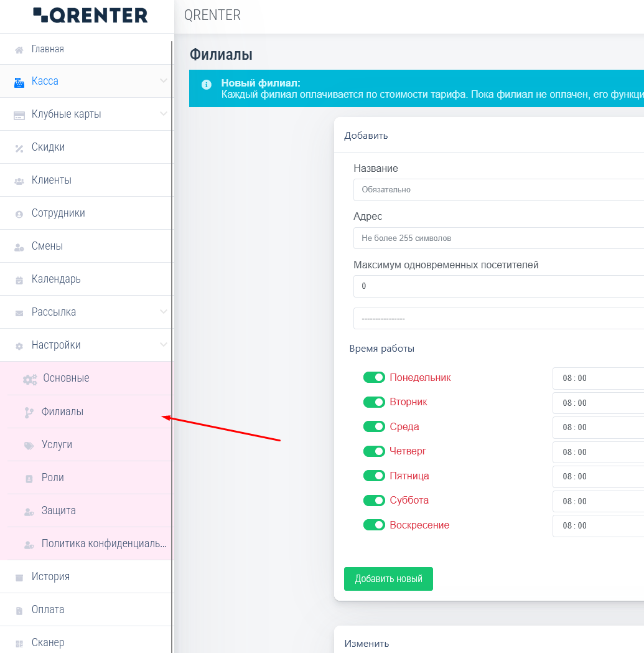Click the home icon beside Главная
This screenshot has width=644, height=653.
[19, 50]
